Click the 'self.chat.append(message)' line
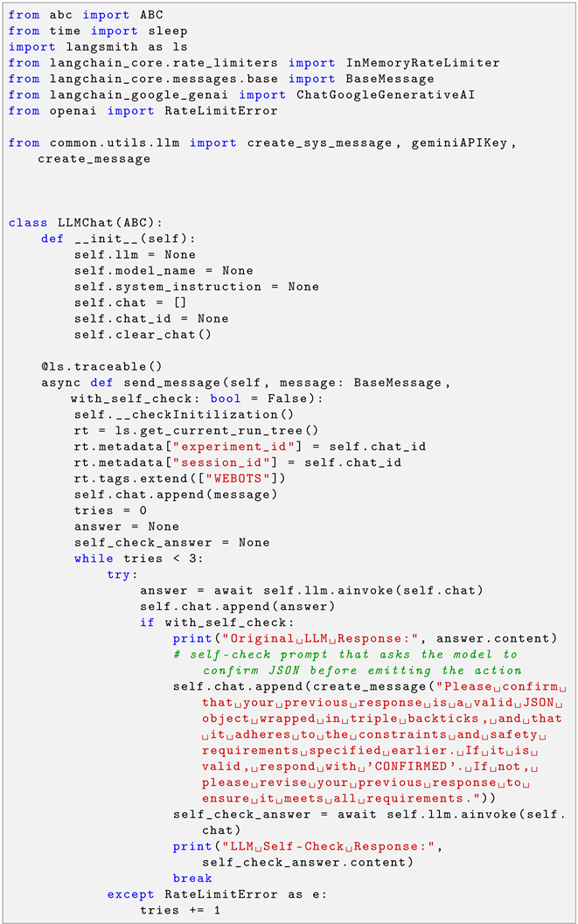This screenshot has width=578, height=924. pyautogui.click(x=176, y=494)
